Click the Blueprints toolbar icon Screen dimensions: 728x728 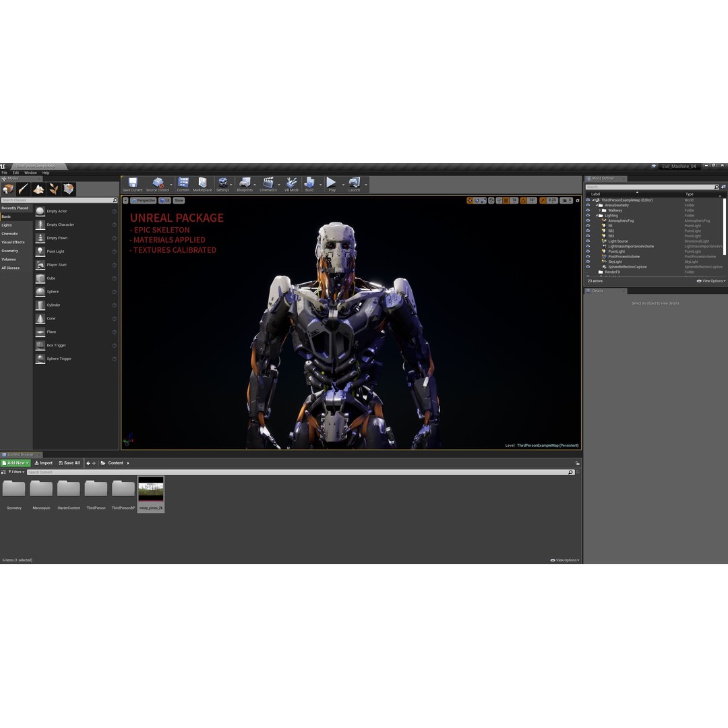[x=245, y=184]
